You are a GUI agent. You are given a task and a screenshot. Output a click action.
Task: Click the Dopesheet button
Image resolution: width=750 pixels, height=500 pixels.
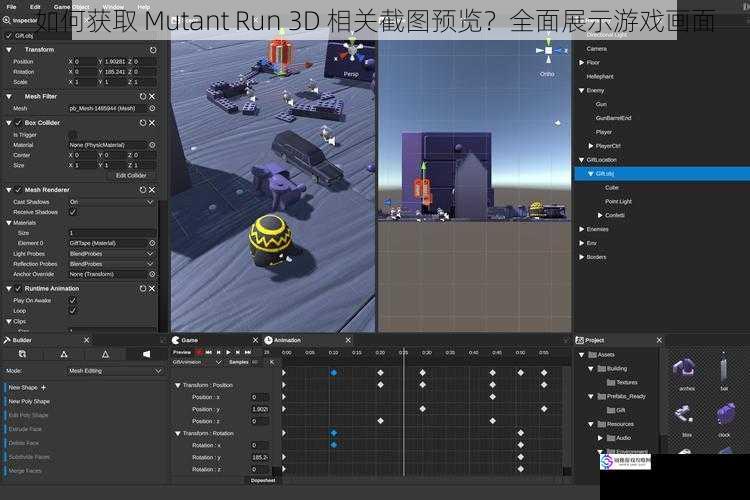(263, 480)
